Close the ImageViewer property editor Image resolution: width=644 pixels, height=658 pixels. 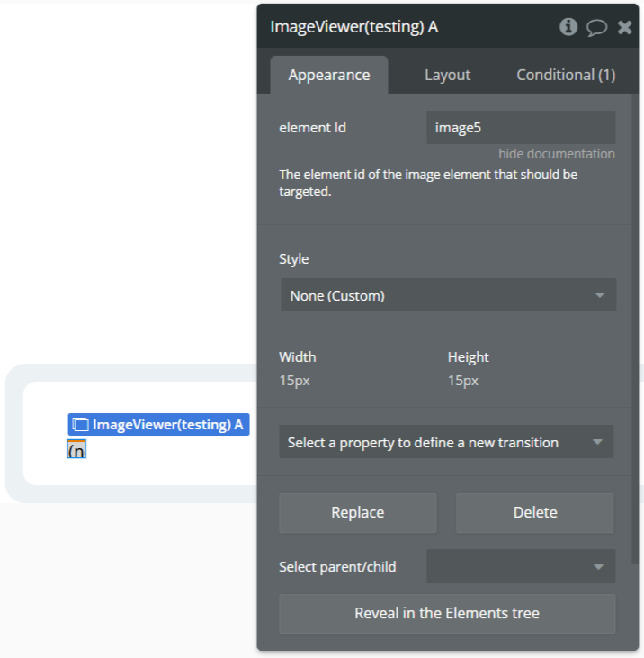[624, 27]
